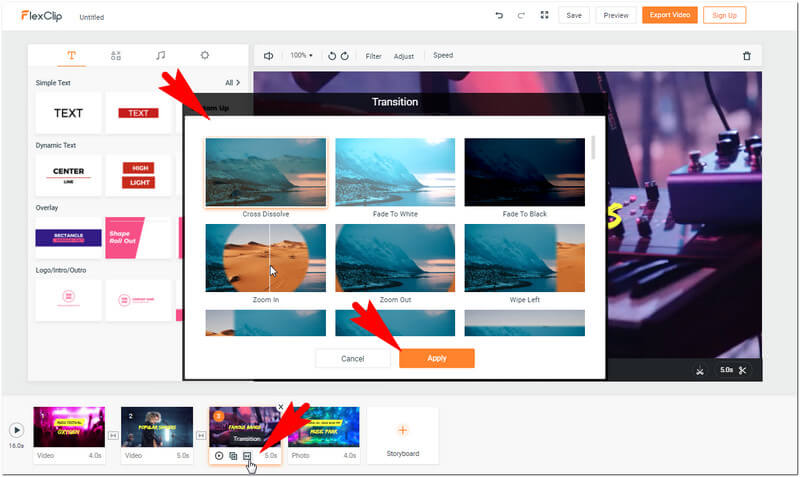Viewport: 800px width, 477px height.
Task: Open the Music tab icon
Action: pyautogui.click(x=160, y=55)
